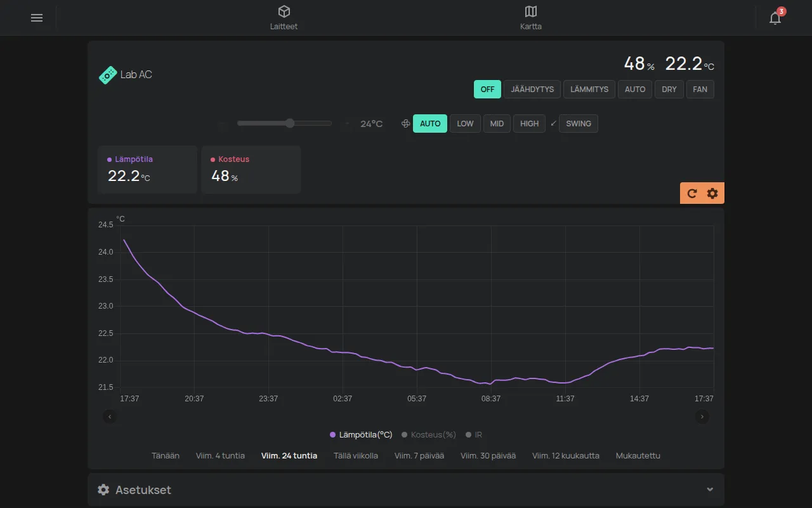
Task: Open the Mukautettu custom range
Action: coord(638,456)
